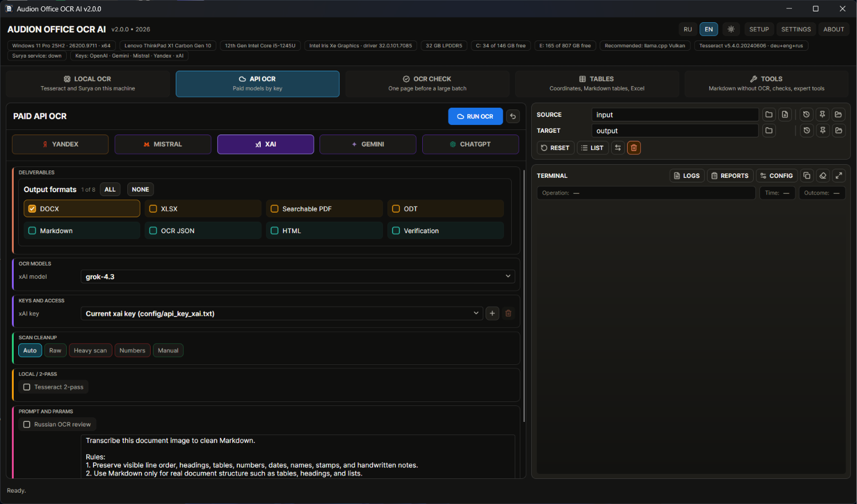Toggle the light/dark theme sun icon

pyautogui.click(x=731, y=29)
